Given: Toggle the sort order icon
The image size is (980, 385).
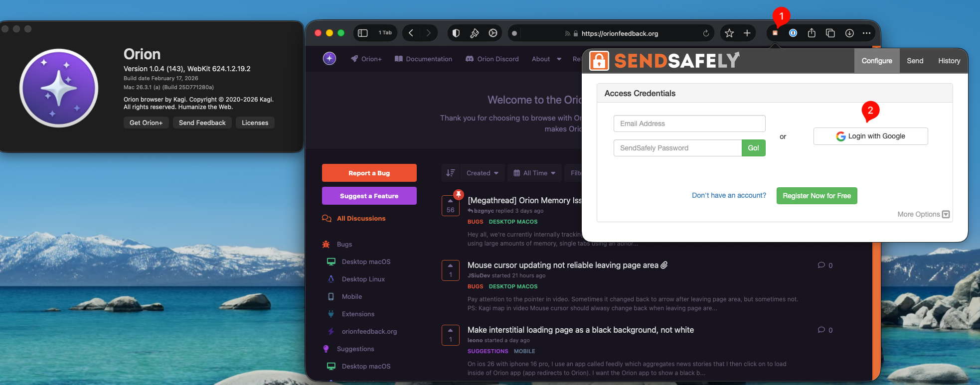Looking at the screenshot, I should (x=451, y=173).
